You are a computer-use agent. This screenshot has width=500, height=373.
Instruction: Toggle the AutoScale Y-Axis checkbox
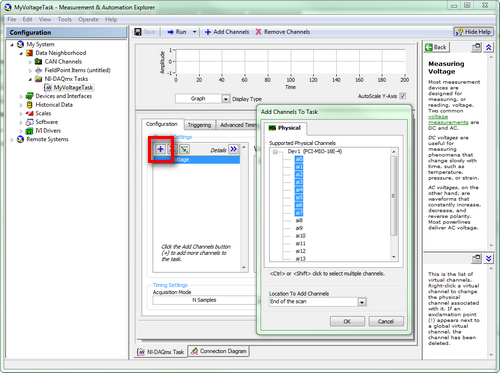[403, 96]
